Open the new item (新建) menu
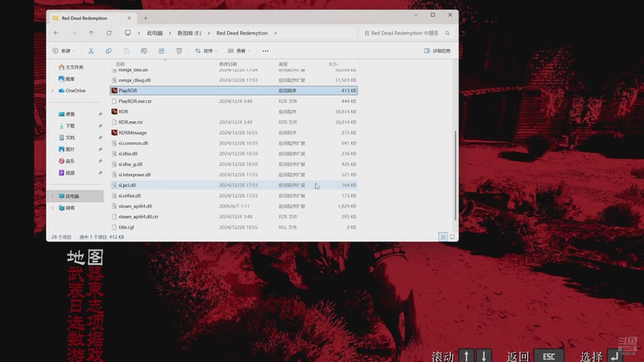Image resolution: width=644 pixels, height=362 pixels. click(64, 51)
